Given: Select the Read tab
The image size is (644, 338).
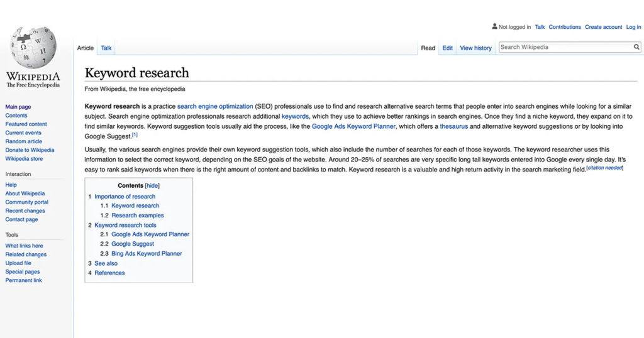Looking at the screenshot, I should [x=428, y=48].
